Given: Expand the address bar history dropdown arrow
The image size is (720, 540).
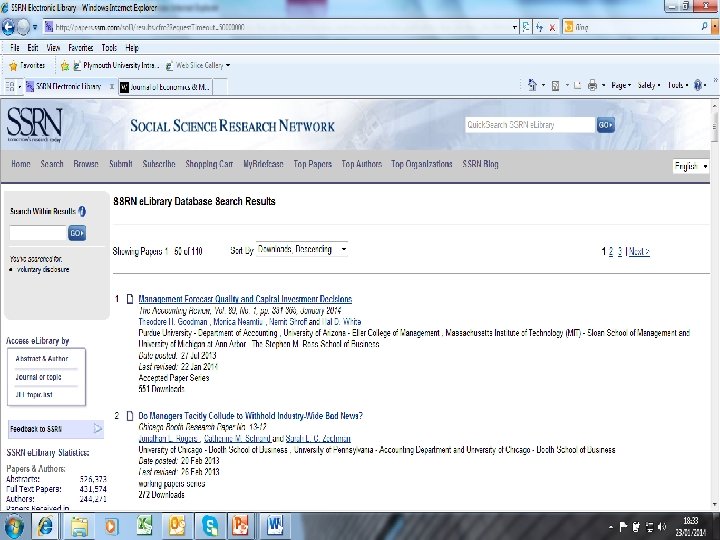Looking at the screenshot, I should point(514,27).
